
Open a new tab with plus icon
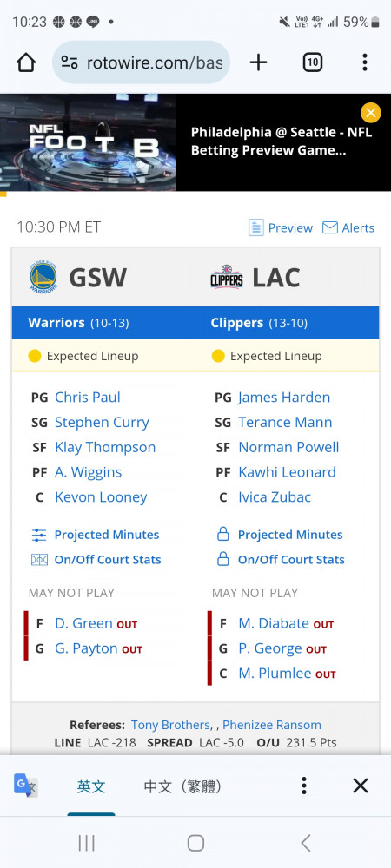pos(258,62)
